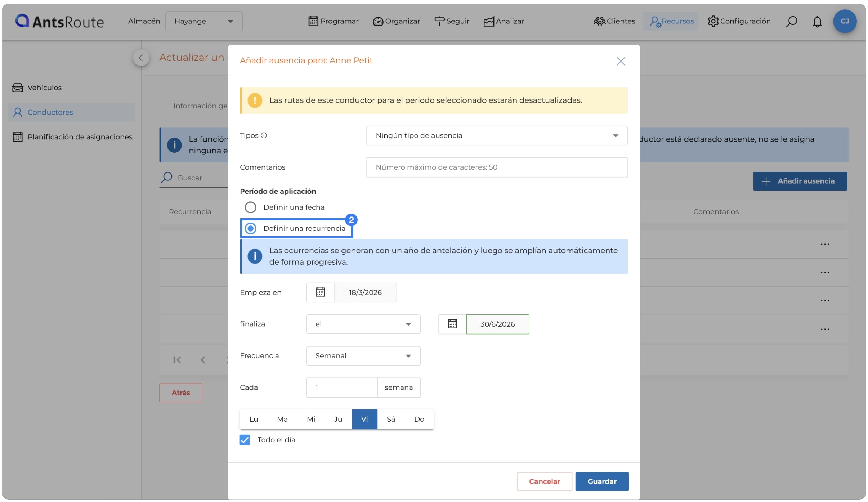This screenshot has height=502, width=868.
Task: Click the Buscar search field
Action: pyautogui.click(x=203, y=178)
